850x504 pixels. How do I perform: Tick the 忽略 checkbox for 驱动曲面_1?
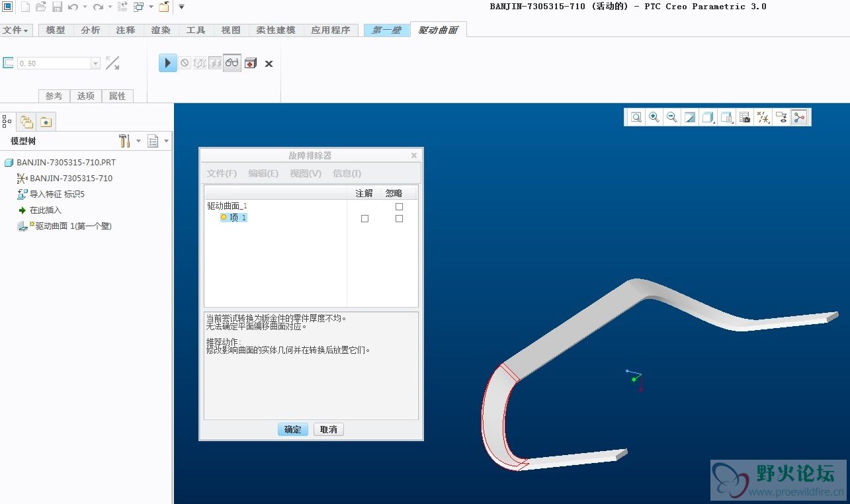[399, 206]
